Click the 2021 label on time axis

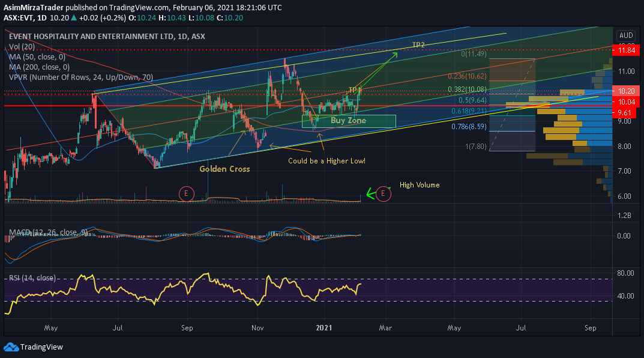pyautogui.click(x=324, y=327)
